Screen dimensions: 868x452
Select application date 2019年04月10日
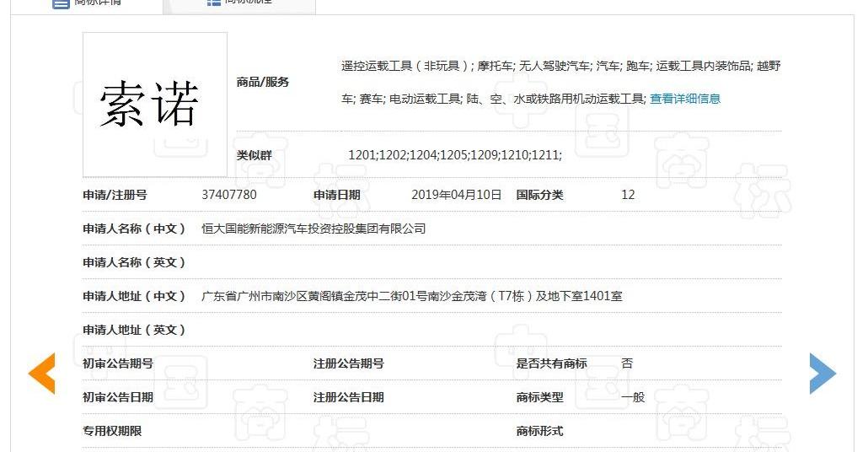point(457,195)
